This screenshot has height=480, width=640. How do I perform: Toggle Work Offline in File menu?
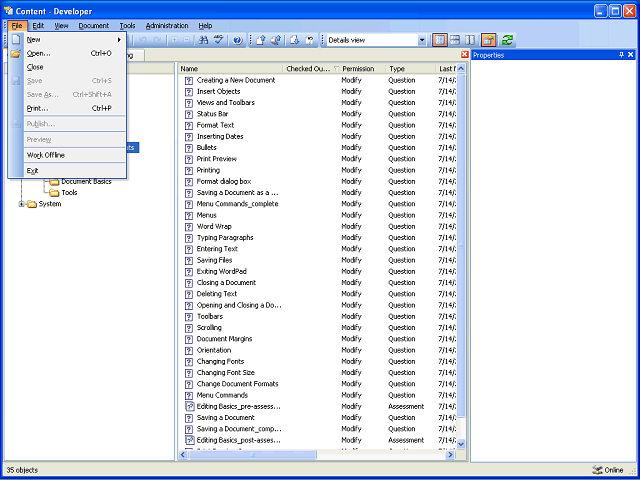[x=74, y=155]
